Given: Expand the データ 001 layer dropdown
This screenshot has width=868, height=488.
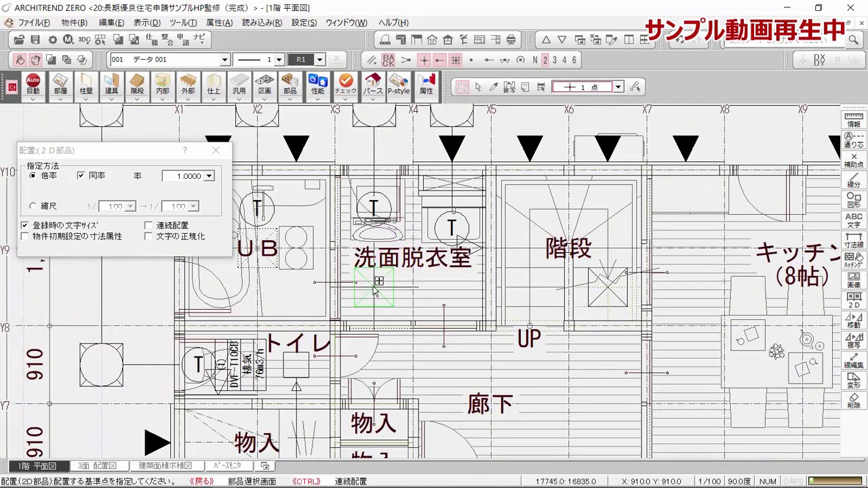Looking at the screenshot, I should click(224, 60).
